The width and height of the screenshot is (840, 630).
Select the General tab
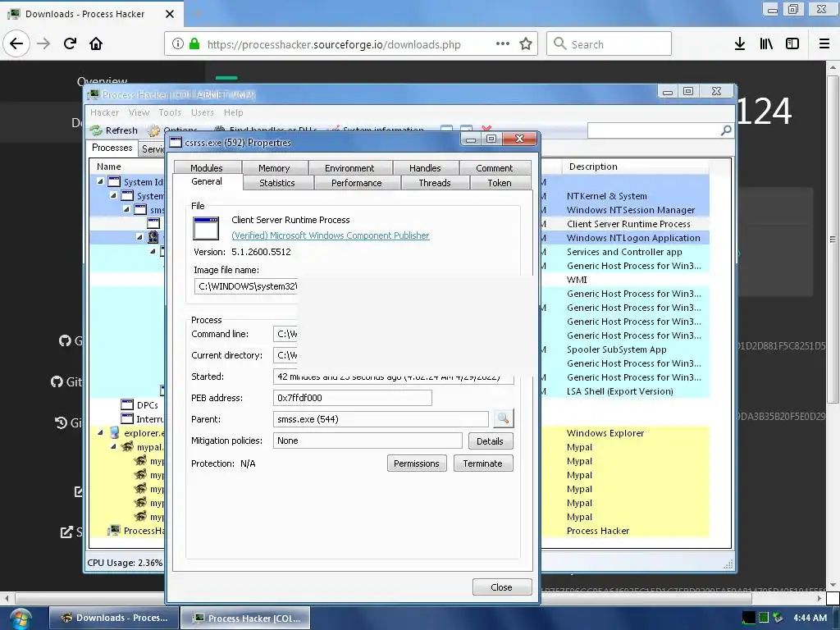[207, 181]
